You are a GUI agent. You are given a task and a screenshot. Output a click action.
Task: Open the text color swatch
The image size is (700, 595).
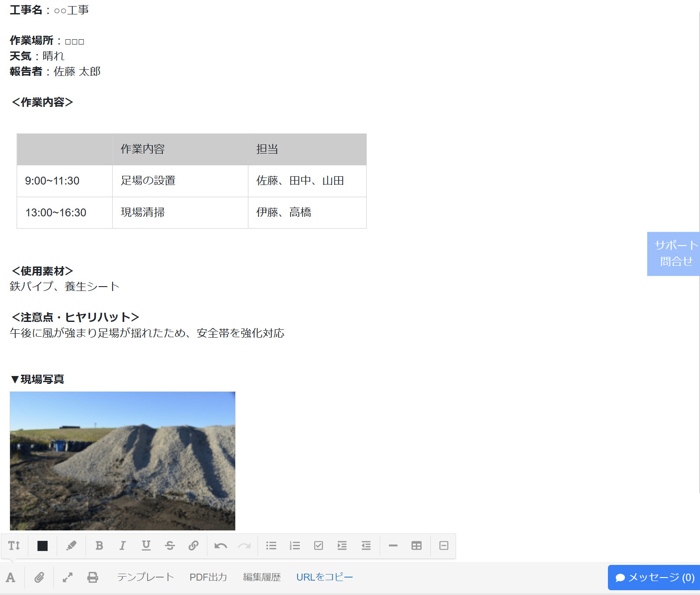(42, 545)
